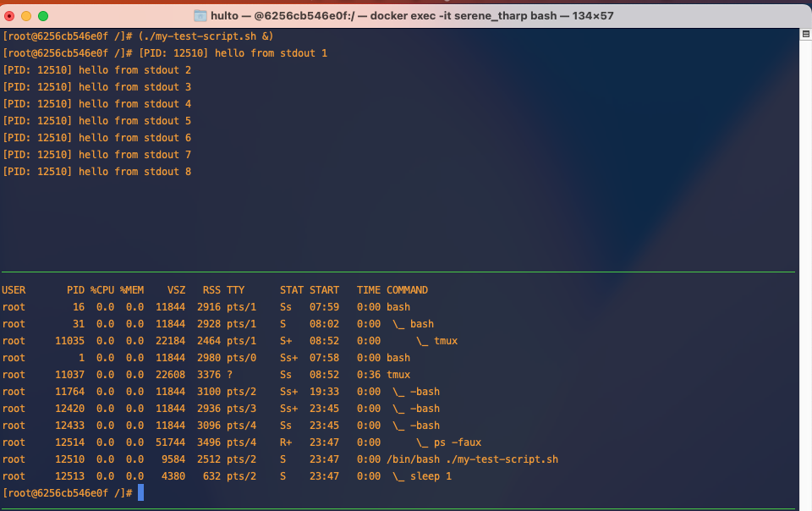
Task: Click the VSZ value '51744'
Action: pos(170,442)
